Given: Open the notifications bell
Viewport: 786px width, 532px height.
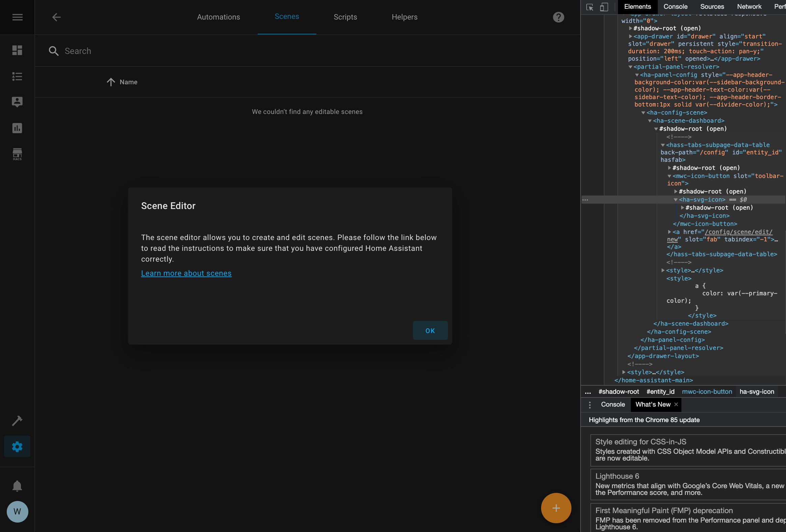Looking at the screenshot, I should 17,486.
